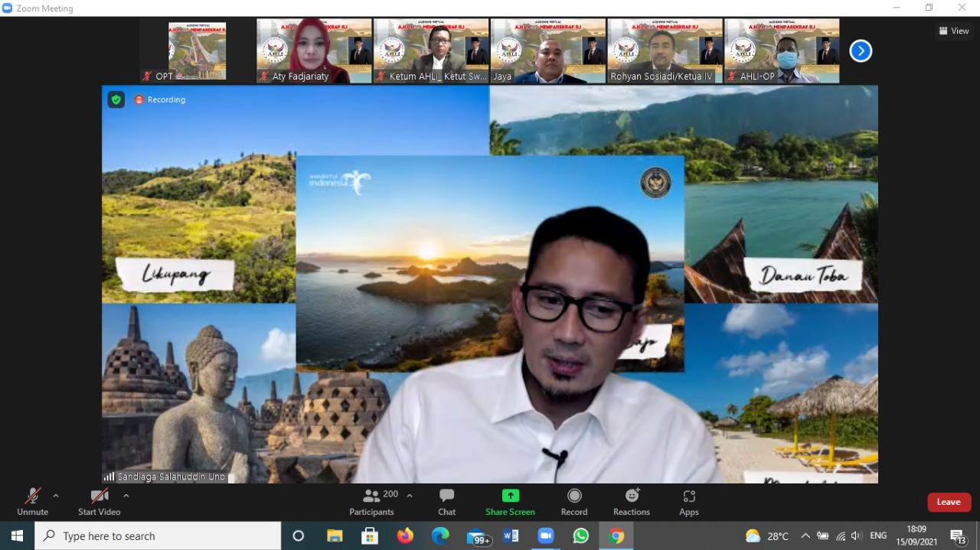The width and height of the screenshot is (980, 550).
Task: Open Zoom Apps
Action: [x=689, y=503]
